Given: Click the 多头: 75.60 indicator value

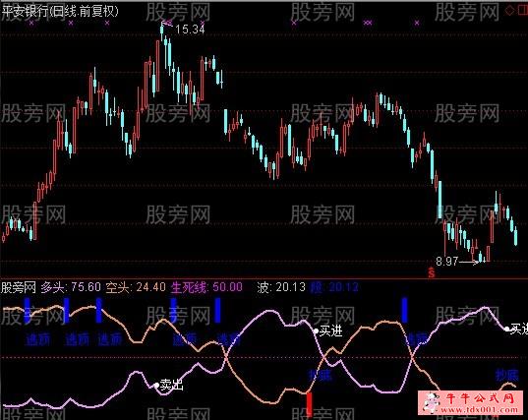Looking at the screenshot, I should pos(71,287).
